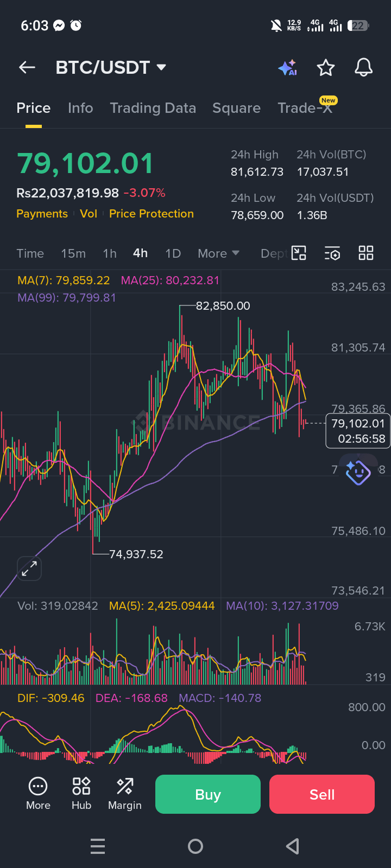Tap the red Sell button
The width and height of the screenshot is (391, 868).
click(322, 794)
